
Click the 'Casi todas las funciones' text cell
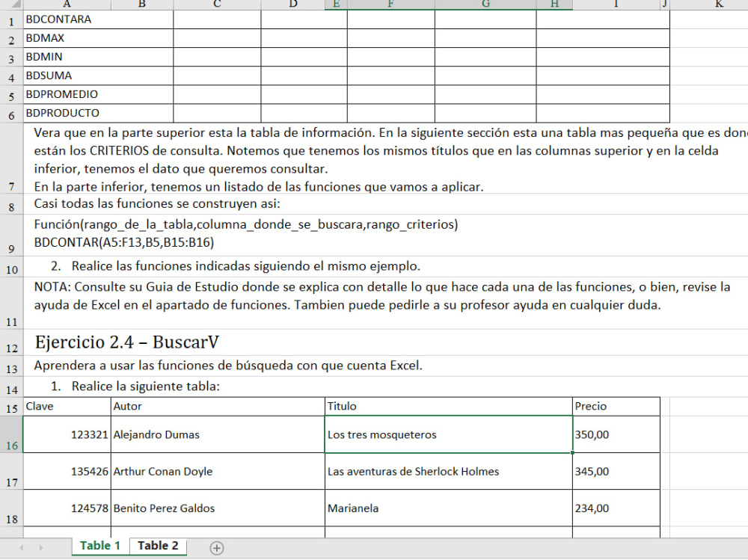coord(157,203)
